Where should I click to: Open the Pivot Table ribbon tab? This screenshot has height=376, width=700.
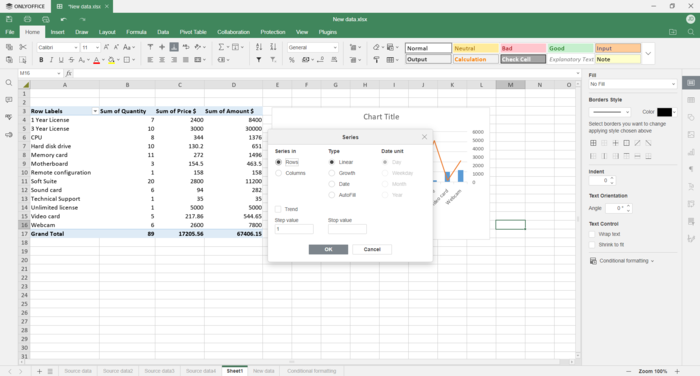193,32
